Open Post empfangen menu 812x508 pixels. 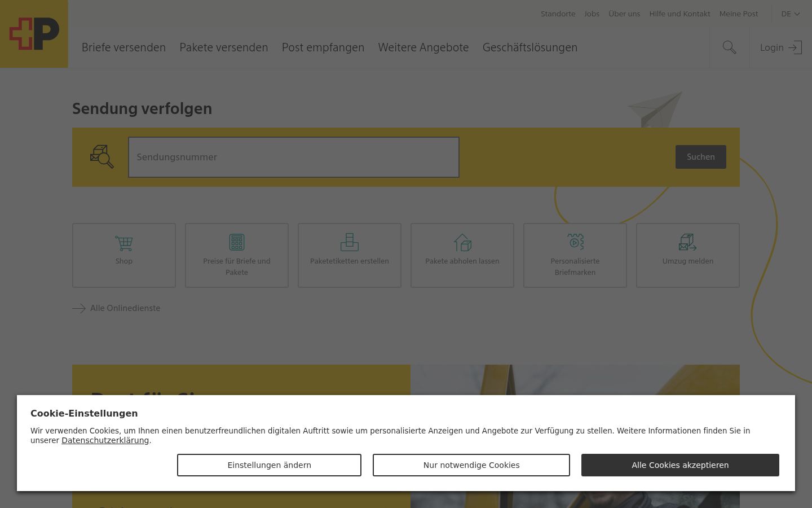pos(323,47)
